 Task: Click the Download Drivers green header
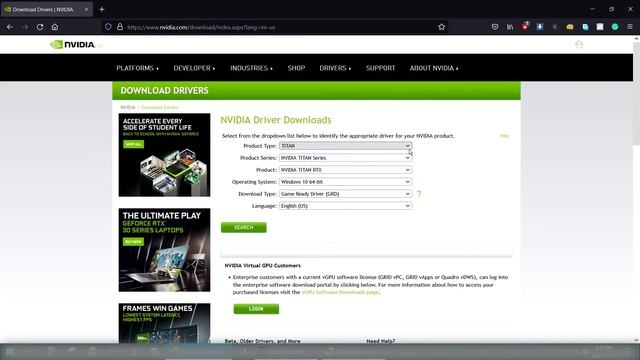pos(316,91)
